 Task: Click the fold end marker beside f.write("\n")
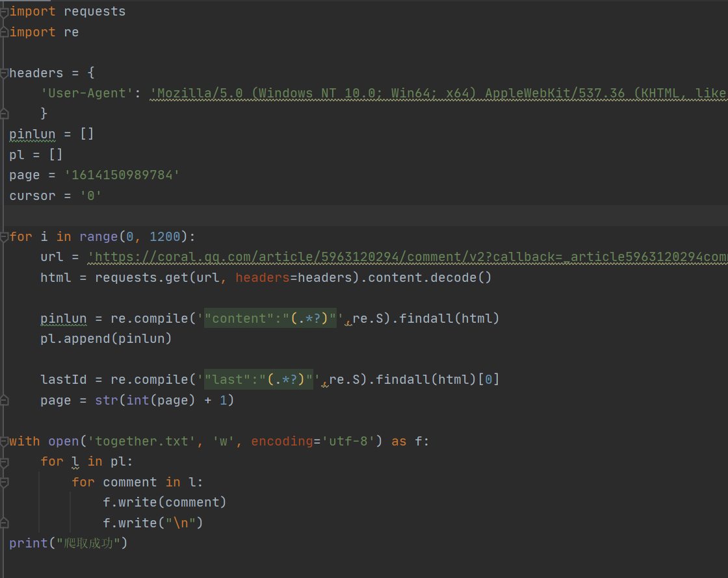4,523
